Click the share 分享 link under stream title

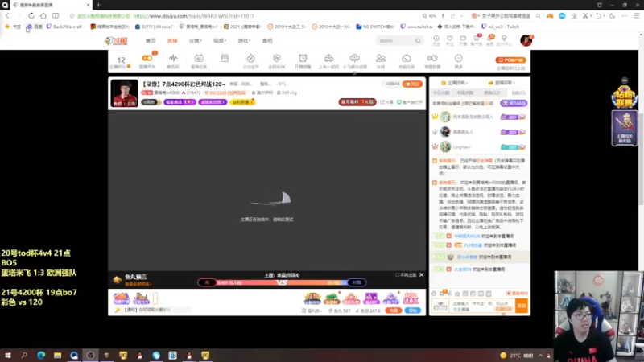coord(386,102)
